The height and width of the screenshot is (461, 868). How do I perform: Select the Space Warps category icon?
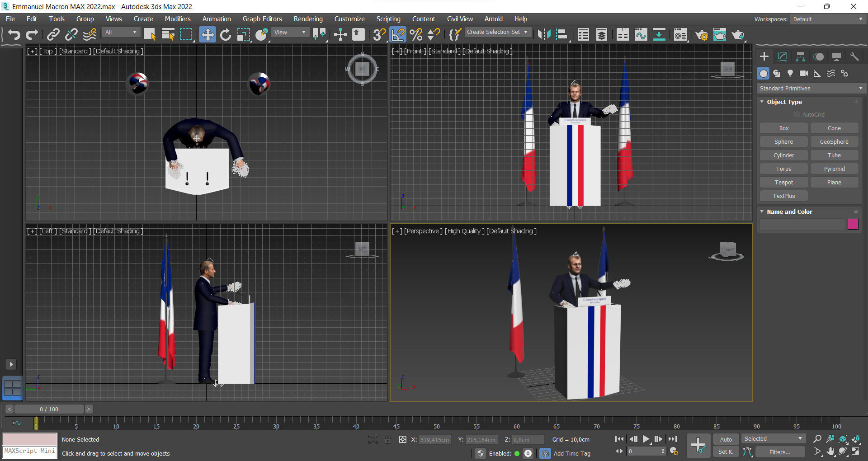(x=831, y=73)
